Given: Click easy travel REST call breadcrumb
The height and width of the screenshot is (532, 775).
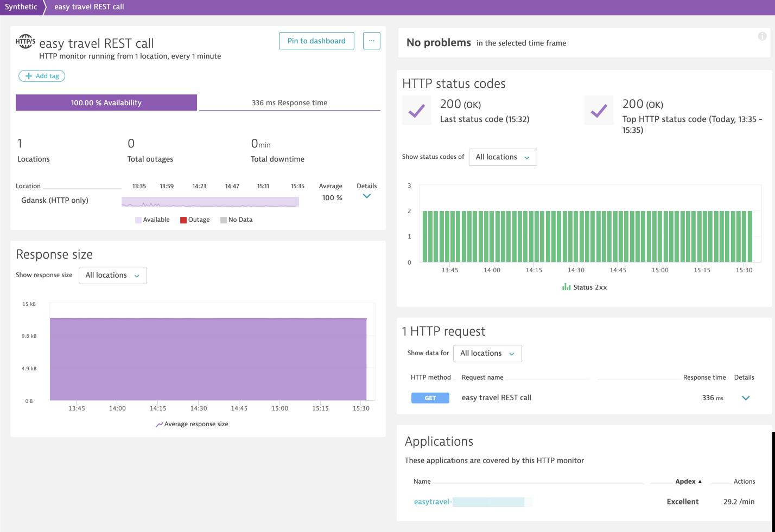Looking at the screenshot, I should point(89,7).
